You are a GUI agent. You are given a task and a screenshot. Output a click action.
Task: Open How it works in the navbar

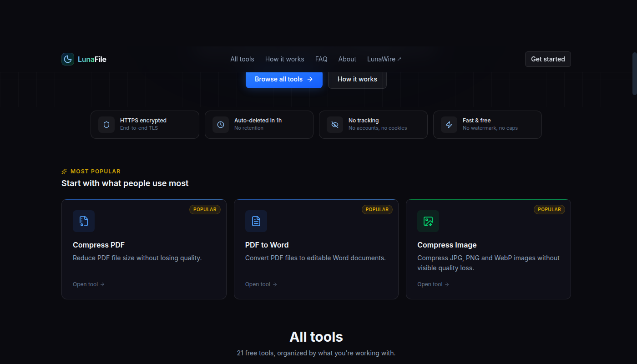click(284, 59)
